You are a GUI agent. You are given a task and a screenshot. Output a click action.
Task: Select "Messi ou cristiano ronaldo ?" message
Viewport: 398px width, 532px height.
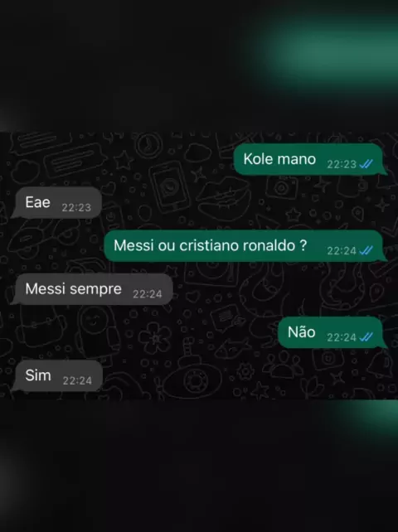245,245
